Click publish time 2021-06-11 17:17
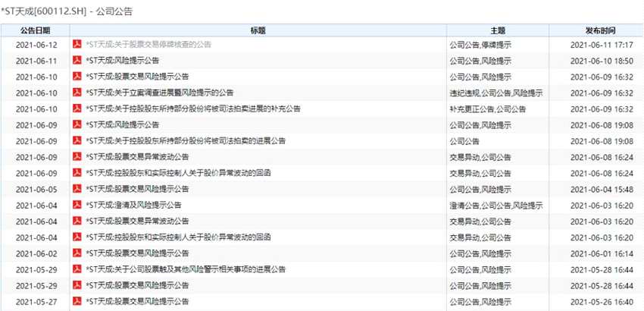The image size is (644, 311). 602,45
